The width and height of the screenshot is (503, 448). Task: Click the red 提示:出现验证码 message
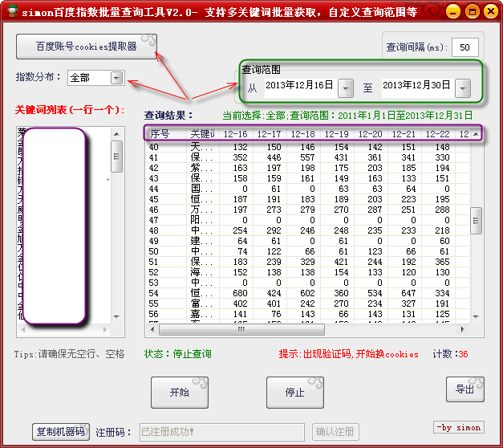(349, 354)
